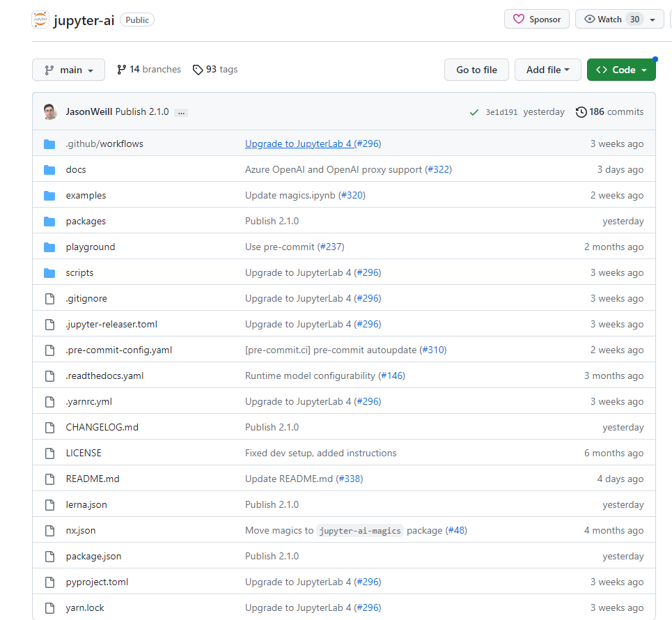The width and height of the screenshot is (672, 620).
Task: Click the docs folder icon
Action: 49,170
